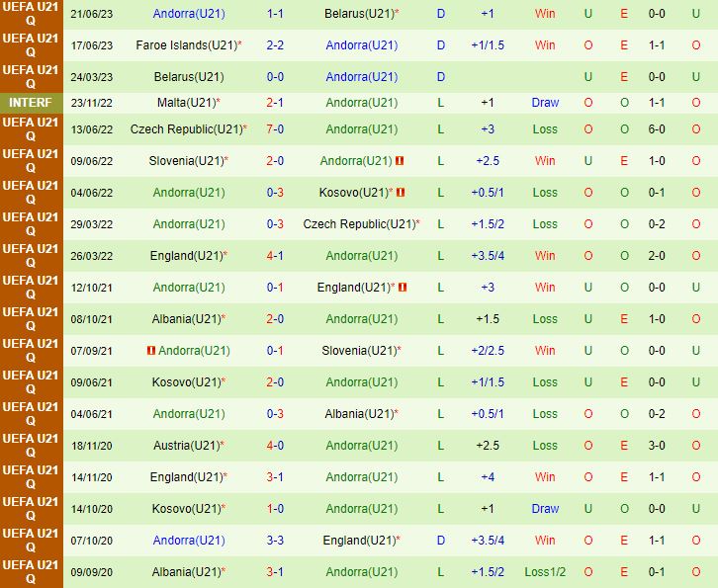Open Andorra(U21) home team on 21/06/23
Screen dimensions: 718x588
(x=189, y=14)
